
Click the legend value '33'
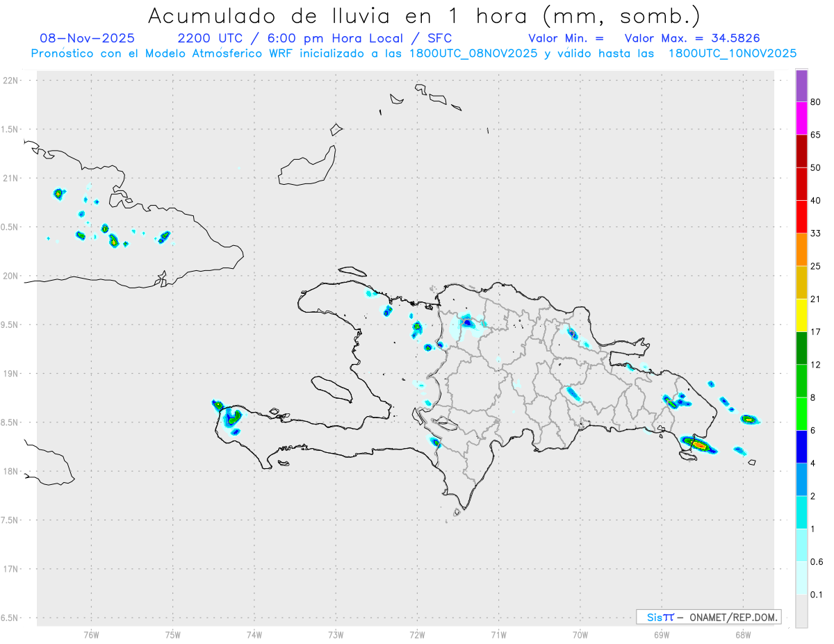click(x=816, y=233)
